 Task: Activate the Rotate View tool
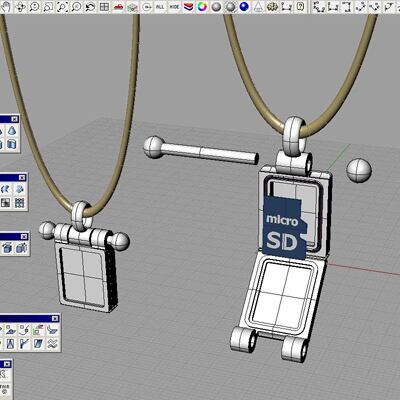(20, 6)
